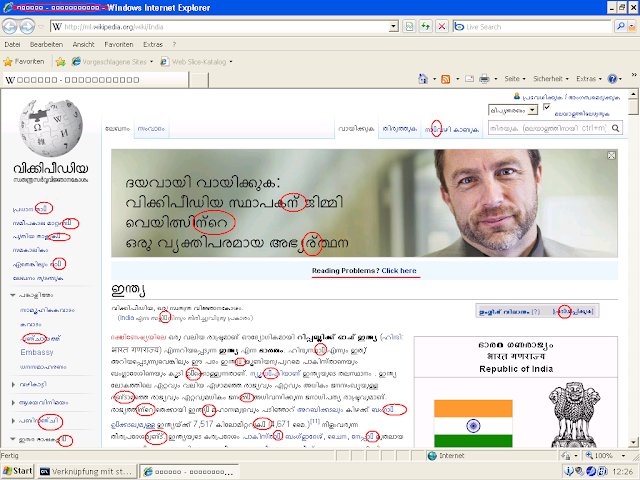The height and width of the screenshot is (480, 640).
Task: Expand the Seite dropdown menu
Action: (515, 79)
